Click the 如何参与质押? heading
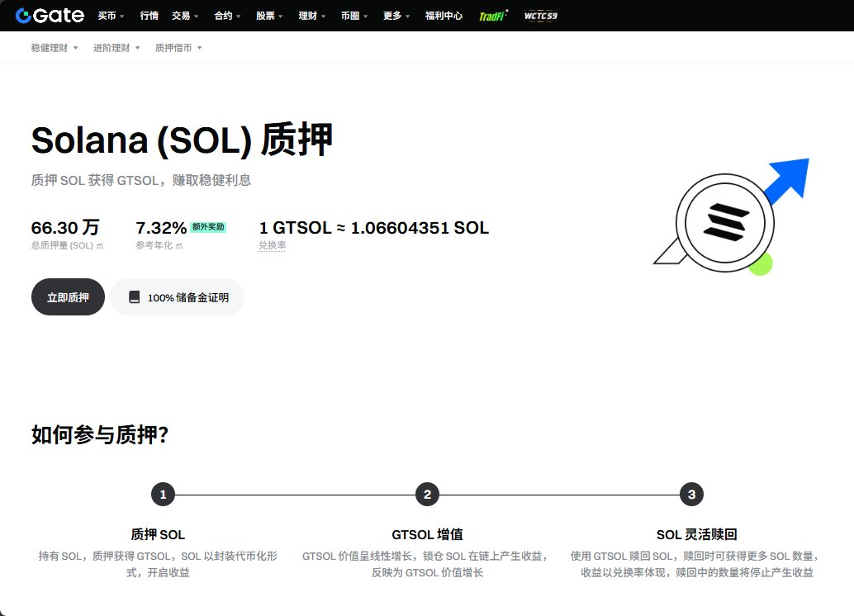854x616 pixels. 100,434
